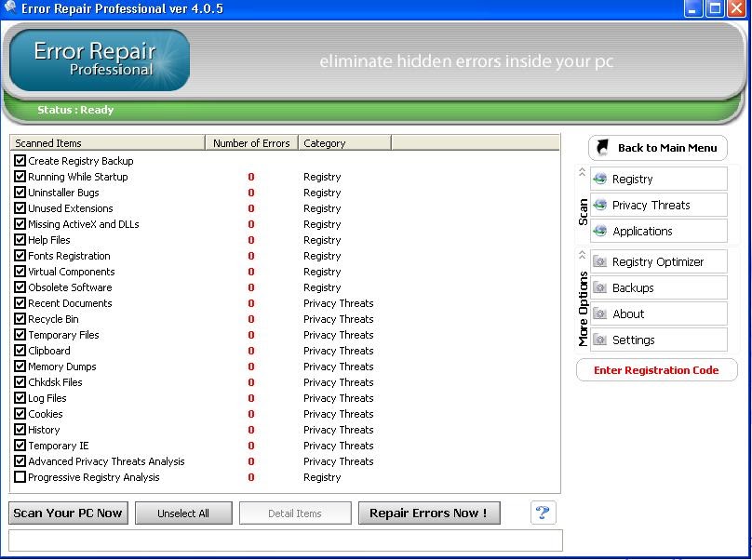Toggle the Virtual Components checkbox
The width and height of the screenshot is (752, 560).
20,272
